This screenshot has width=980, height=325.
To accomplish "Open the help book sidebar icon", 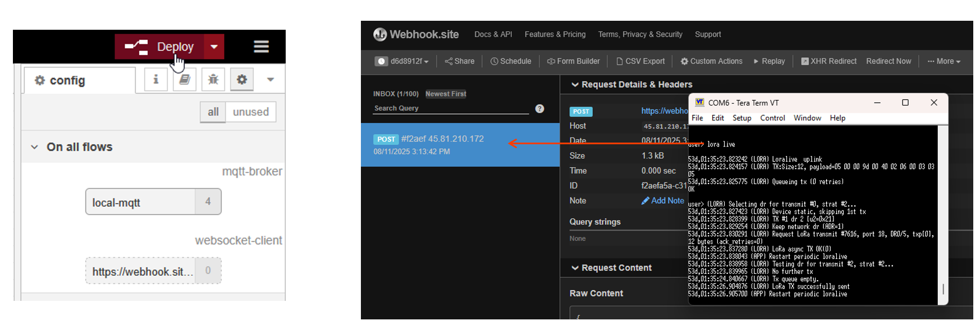I will click(x=184, y=80).
